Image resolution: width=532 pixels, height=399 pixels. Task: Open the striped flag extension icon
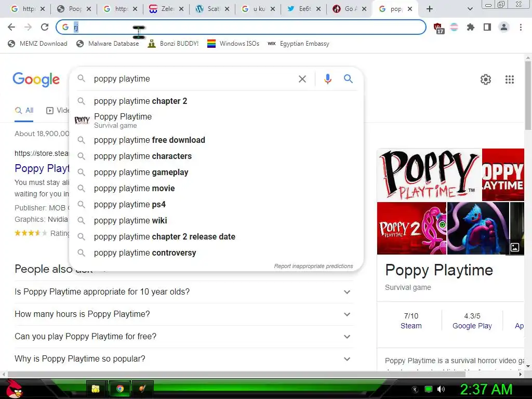pos(454,27)
